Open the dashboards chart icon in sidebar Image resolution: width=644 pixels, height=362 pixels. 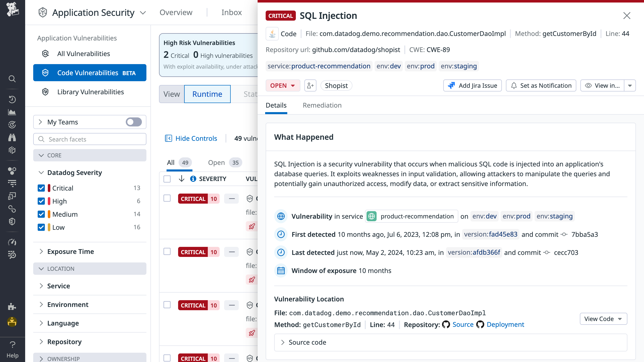pos(12,112)
